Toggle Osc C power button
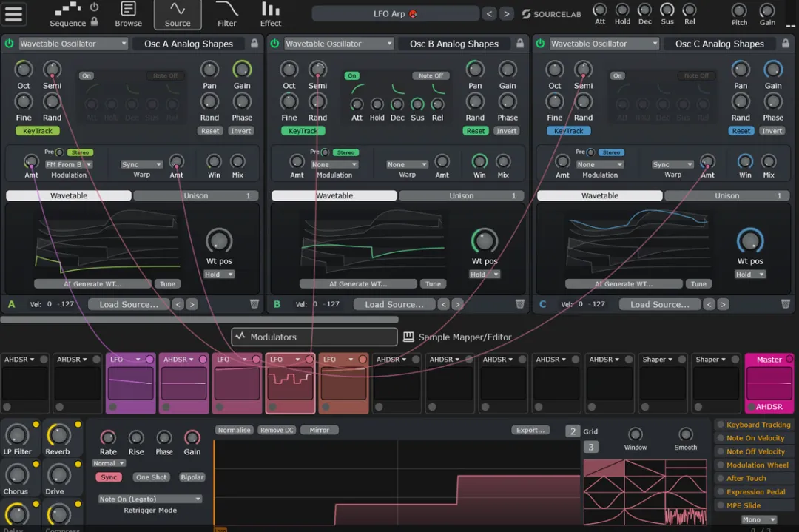The height and width of the screenshot is (532, 799). (540, 44)
